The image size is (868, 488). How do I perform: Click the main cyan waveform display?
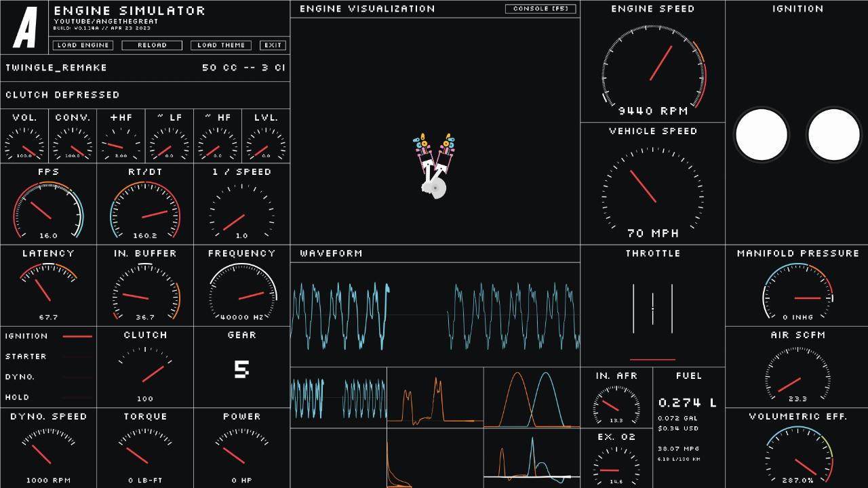pyautogui.click(x=435, y=315)
